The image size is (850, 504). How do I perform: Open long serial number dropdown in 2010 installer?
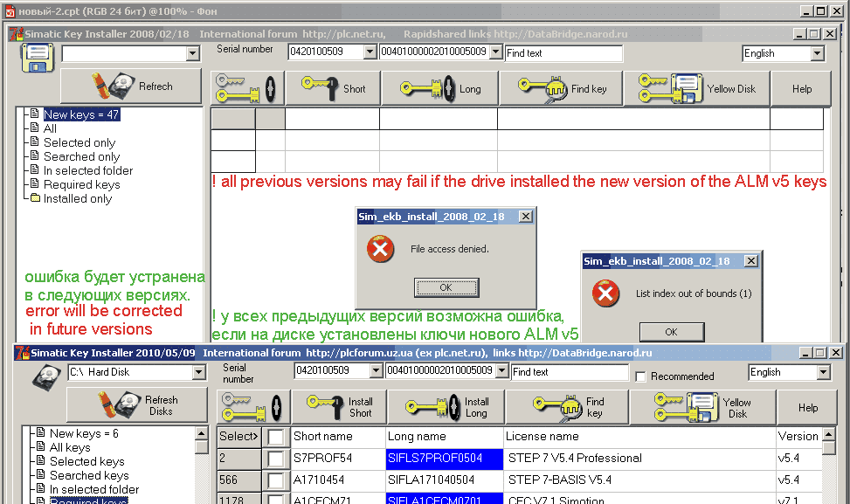[x=502, y=370]
